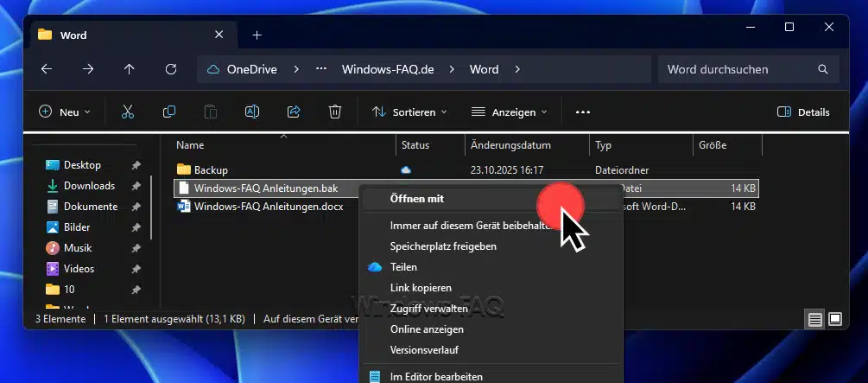Click the Share icon in toolbar
Image resolution: width=868 pixels, height=383 pixels.
[294, 112]
